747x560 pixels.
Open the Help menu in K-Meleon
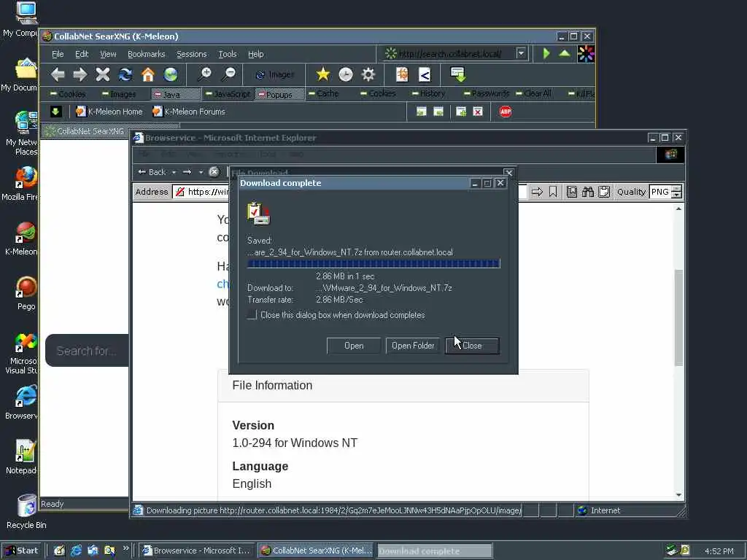click(256, 54)
